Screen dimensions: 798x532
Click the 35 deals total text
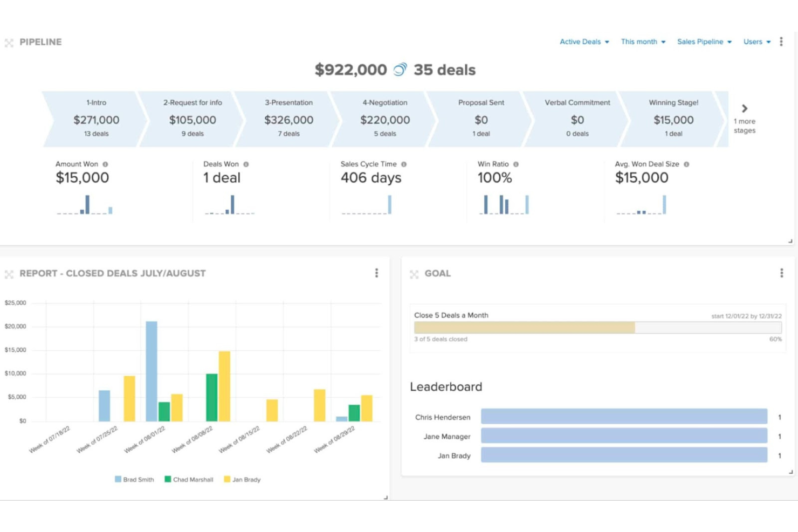point(445,70)
